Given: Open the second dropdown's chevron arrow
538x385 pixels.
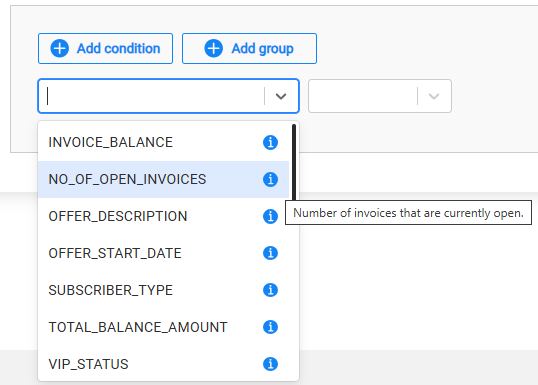Looking at the screenshot, I should pyautogui.click(x=434, y=96).
